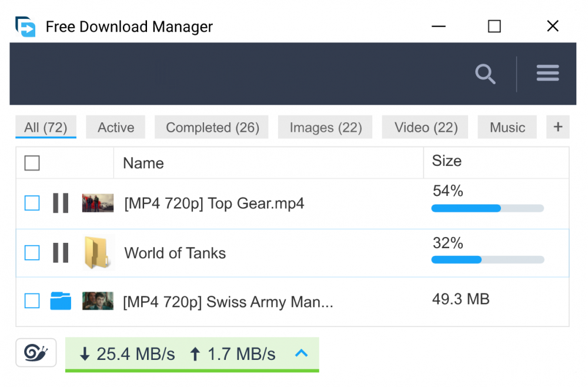The image size is (588, 387).
Task: Toggle the select-all header checkbox
Action: coord(32,163)
